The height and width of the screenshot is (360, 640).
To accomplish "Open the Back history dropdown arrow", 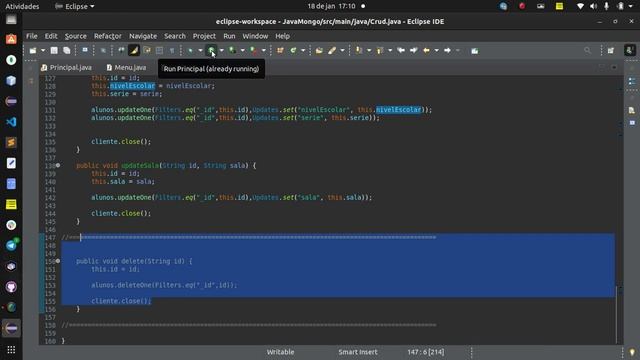I will [437, 51].
